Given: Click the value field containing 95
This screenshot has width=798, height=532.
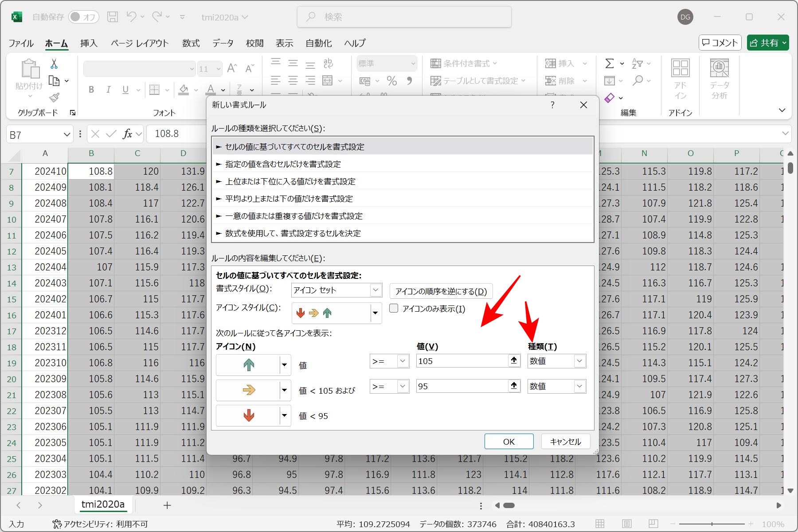Looking at the screenshot, I should 462,386.
